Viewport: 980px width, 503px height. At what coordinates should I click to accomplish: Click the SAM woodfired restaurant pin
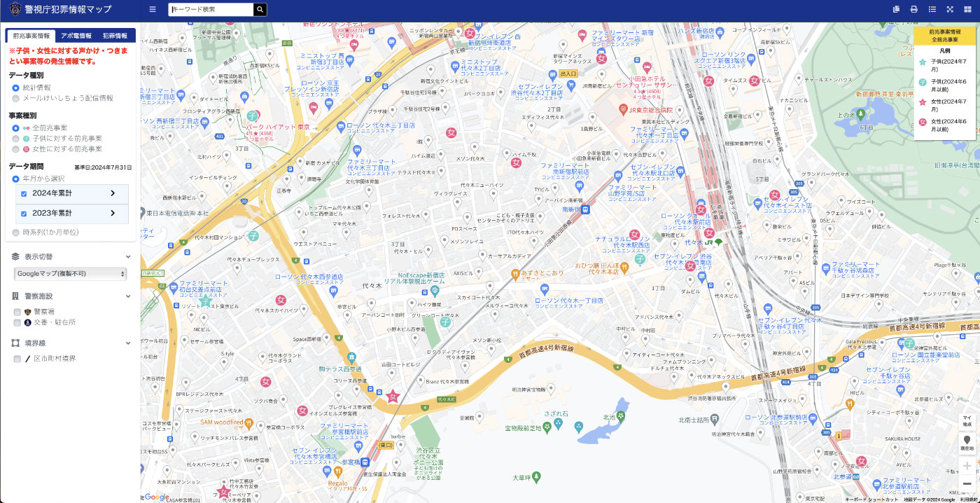pyautogui.click(x=249, y=422)
